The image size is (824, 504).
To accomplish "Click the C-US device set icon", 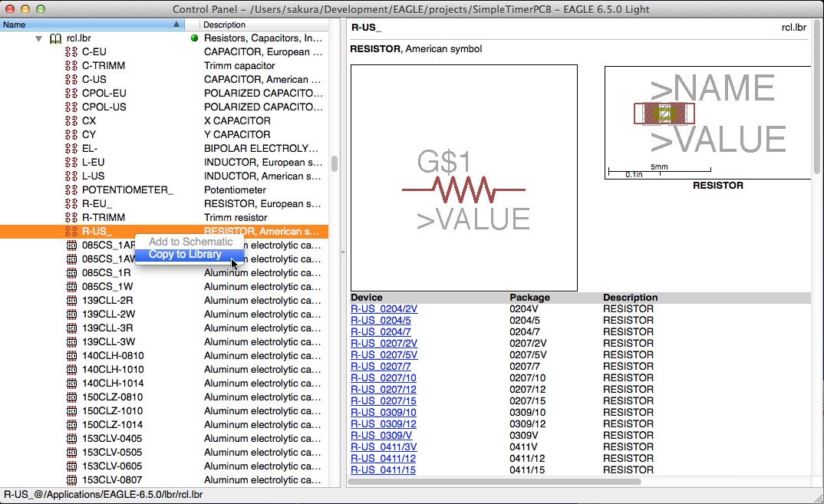I will click(x=71, y=79).
